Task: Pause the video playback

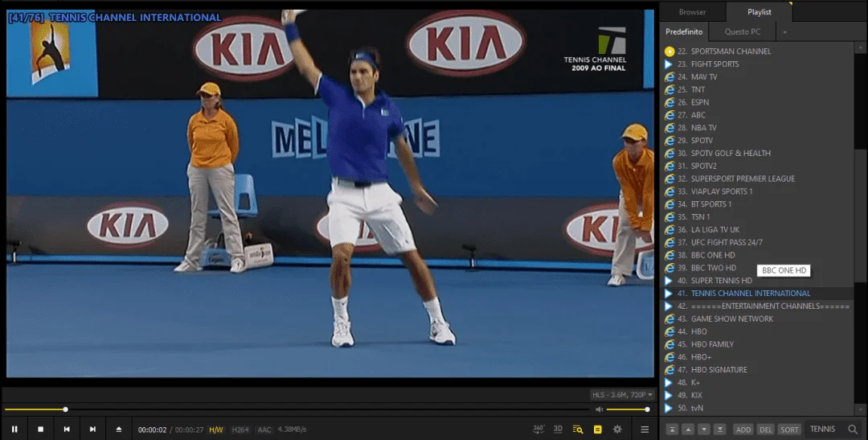Action: 14,429
